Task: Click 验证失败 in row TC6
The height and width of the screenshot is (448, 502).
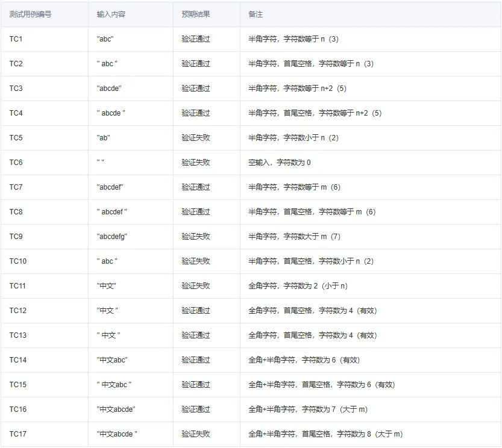Action: pos(196,162)
